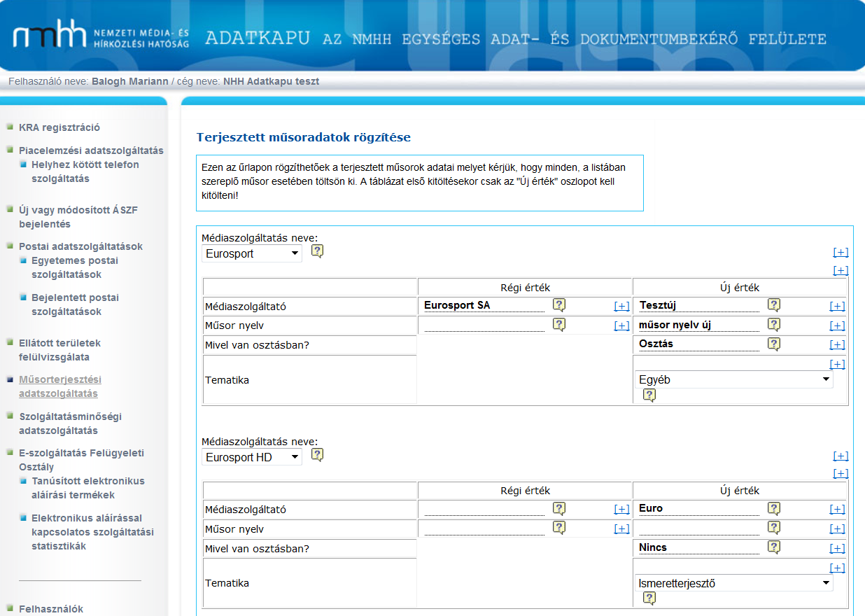This screenshot has width=865, height=616.
Task: Open help icon below the Egyéb dropdown
Action: [x=649, y=395]
